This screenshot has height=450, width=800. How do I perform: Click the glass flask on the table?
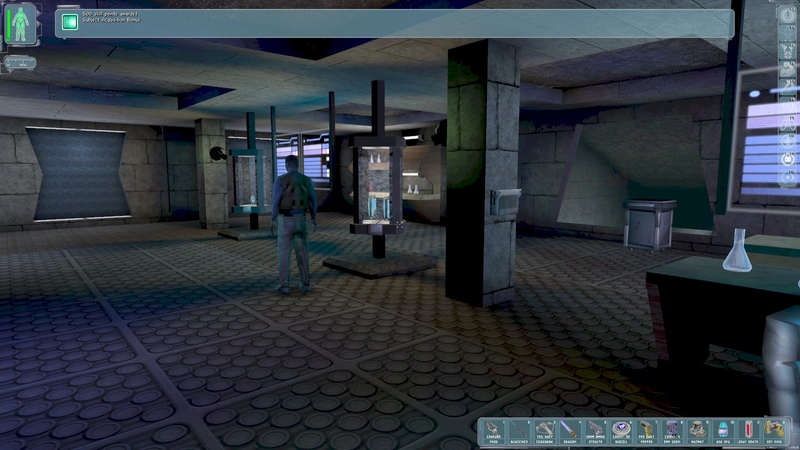click(x=737, y=250)
